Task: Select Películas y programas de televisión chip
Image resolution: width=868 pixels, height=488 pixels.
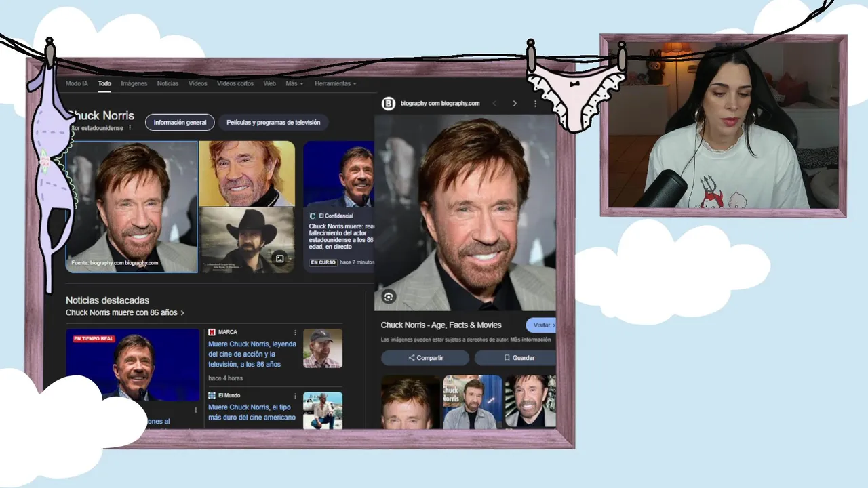Action: coord(273,123)
